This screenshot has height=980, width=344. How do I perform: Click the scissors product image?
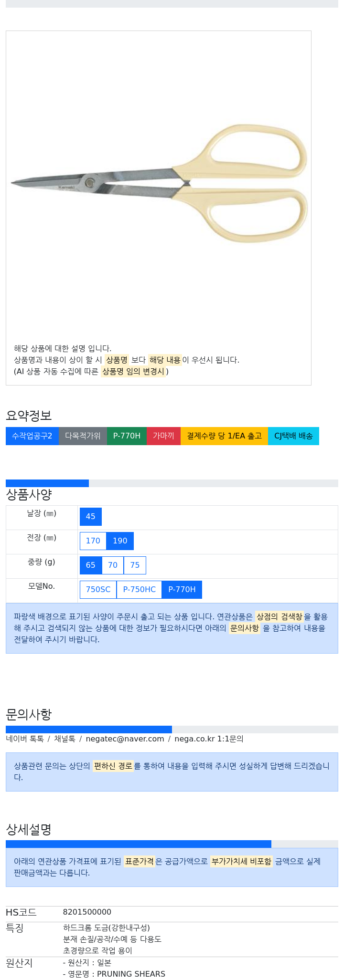pyautogui.click(x=159, y=183)
